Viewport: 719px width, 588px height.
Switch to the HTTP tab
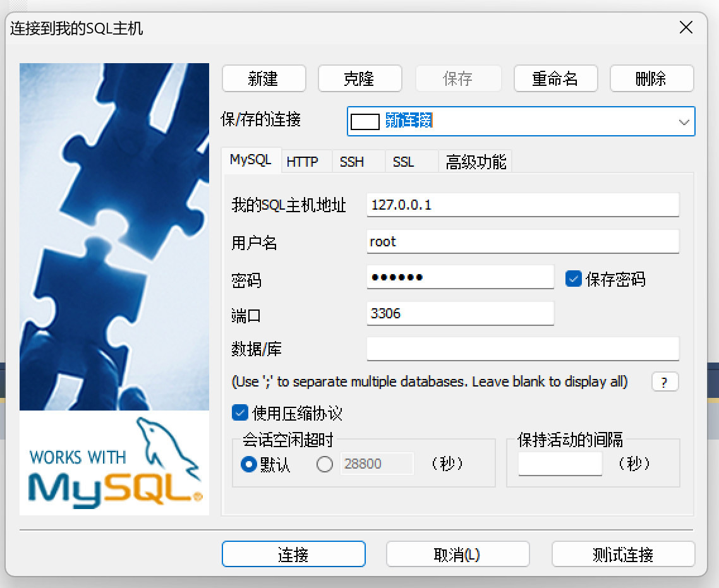[x=306, y=162]
